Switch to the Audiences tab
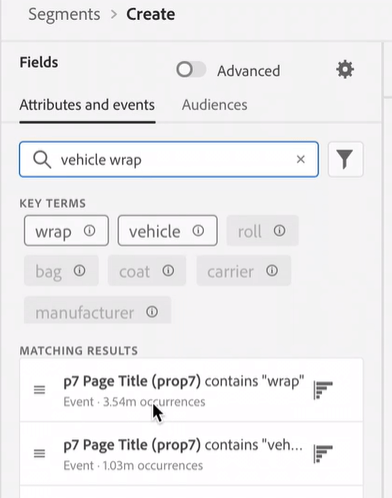The height and width of the screenshot is (498, 392). (214, 105)
